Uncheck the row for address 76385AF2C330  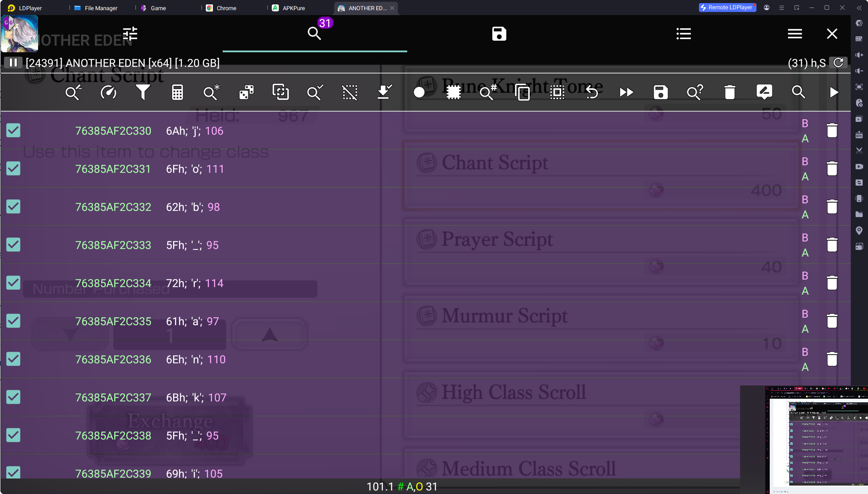click(x=13, y=130)
